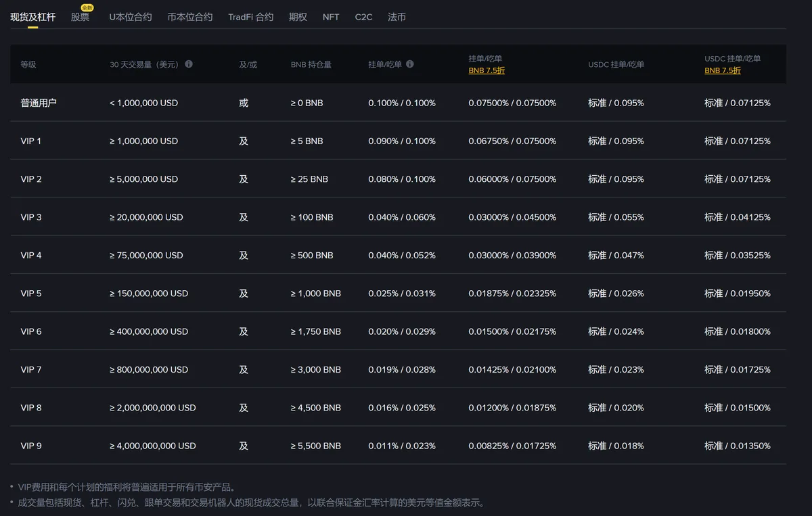Click BNB fee cell 0.00825% / 0.01725%

pos(512,446)
